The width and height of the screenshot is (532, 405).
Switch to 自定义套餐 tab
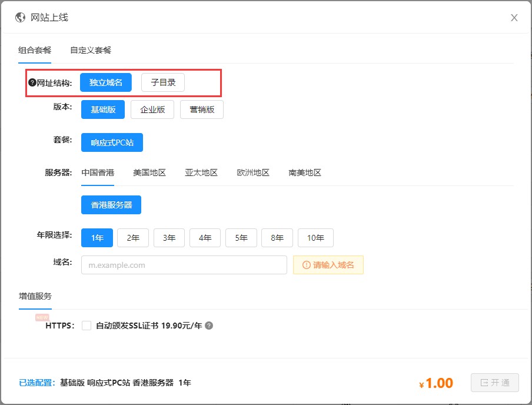click(x=91, y=50)
